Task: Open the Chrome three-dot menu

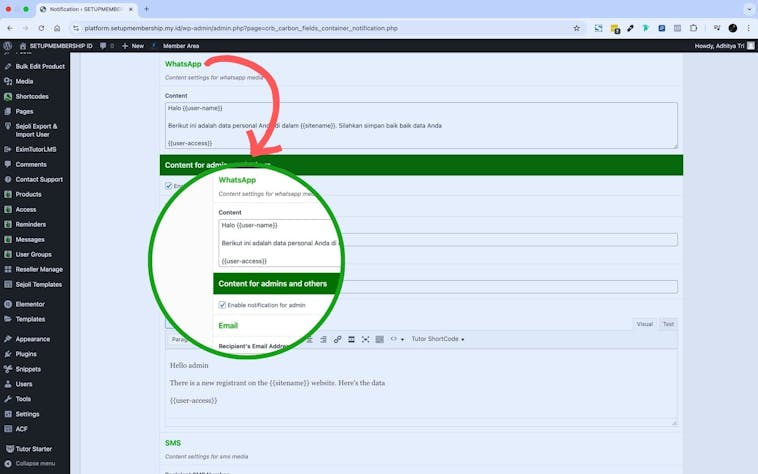Action: [x=748, y=28]
